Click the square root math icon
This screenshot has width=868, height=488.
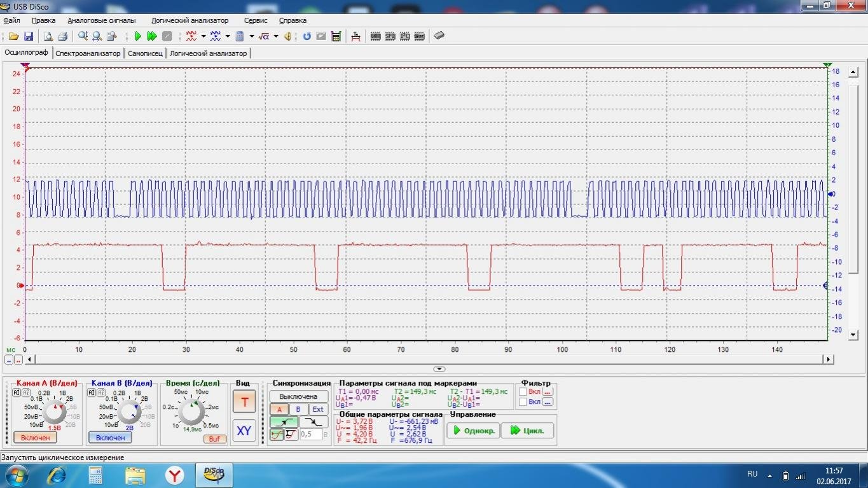tap(264, 36)
